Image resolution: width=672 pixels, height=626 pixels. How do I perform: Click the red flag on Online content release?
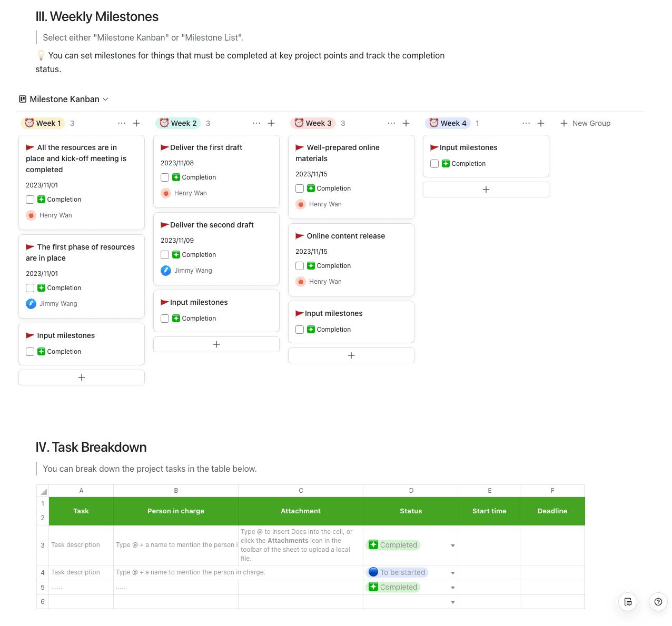(300, 236)
